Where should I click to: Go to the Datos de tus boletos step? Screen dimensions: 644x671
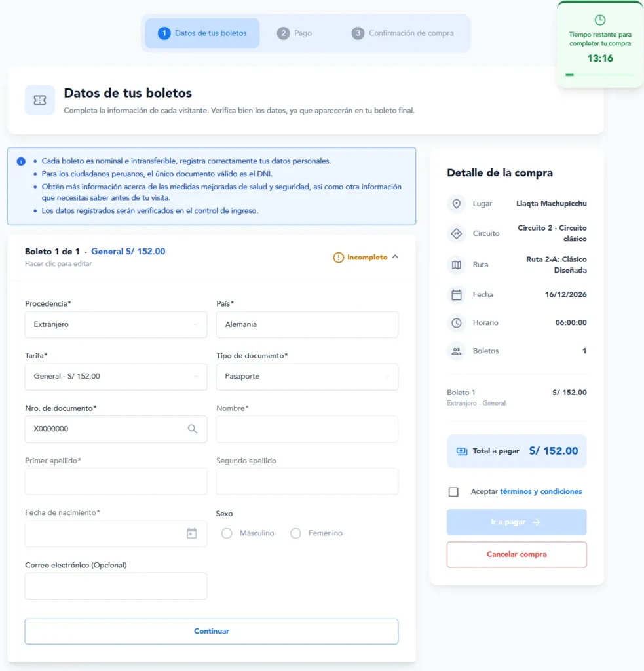tap(202, 33)
